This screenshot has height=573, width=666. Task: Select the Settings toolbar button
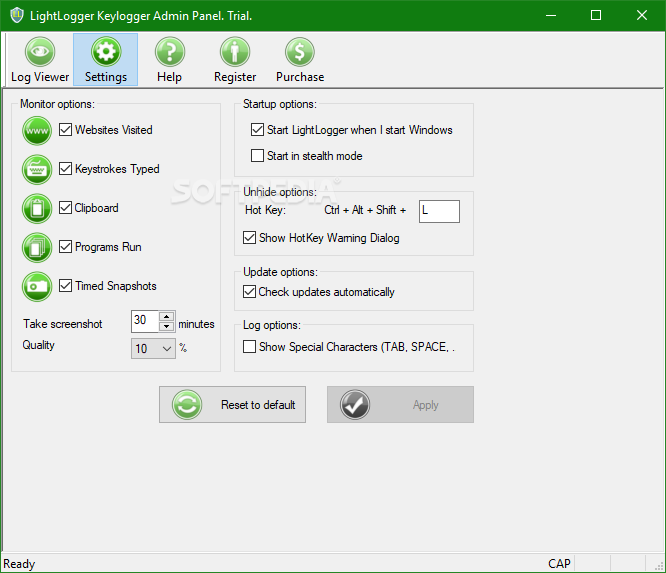click(105, 59)
